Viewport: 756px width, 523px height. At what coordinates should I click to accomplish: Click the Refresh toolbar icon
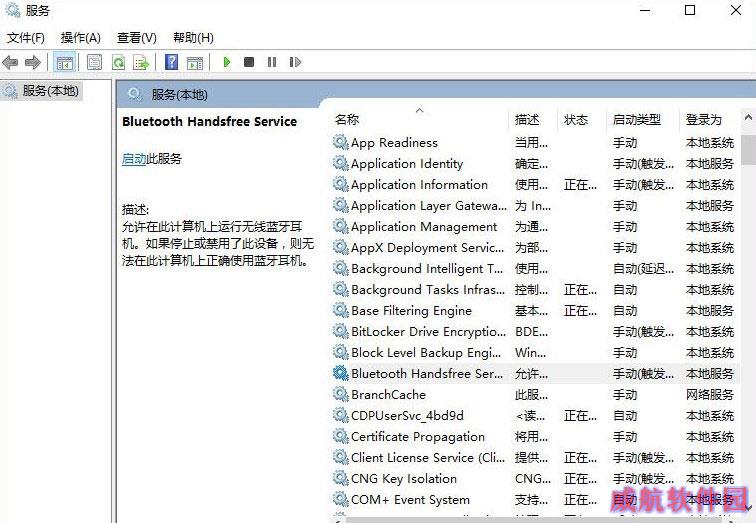pos(118,62)
